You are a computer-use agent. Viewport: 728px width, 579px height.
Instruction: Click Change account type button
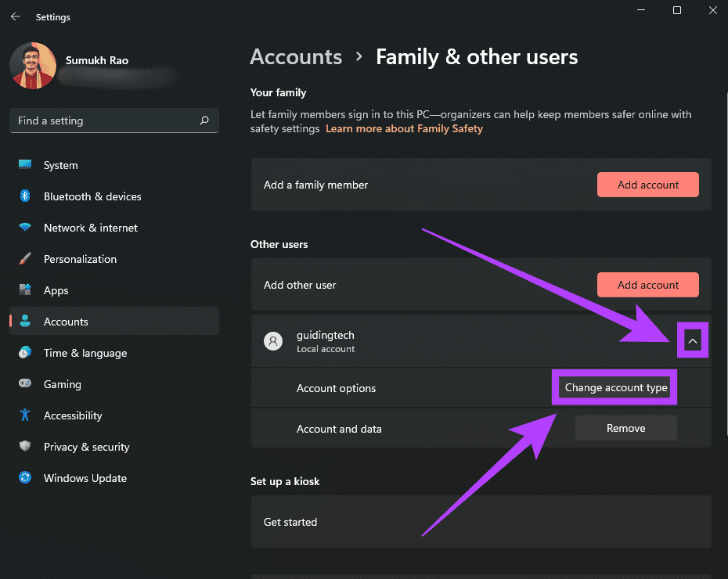click(x=616, y=388)
